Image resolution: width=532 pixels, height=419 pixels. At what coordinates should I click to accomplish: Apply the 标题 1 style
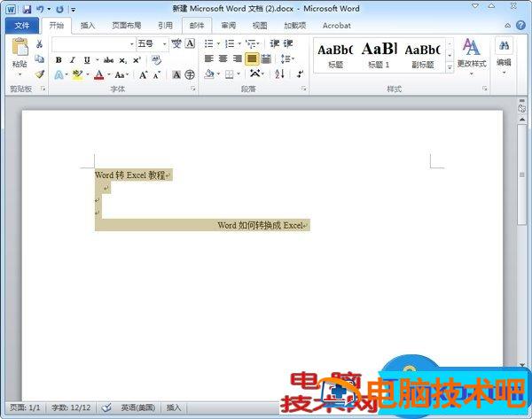point(379,56)
